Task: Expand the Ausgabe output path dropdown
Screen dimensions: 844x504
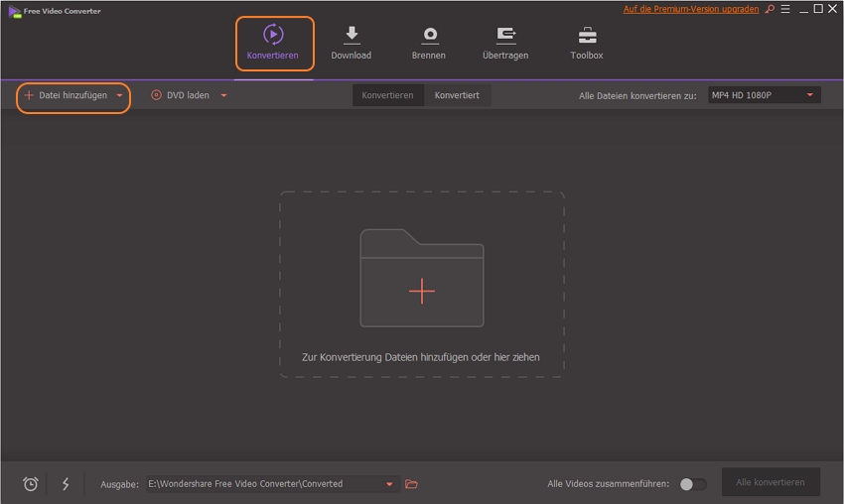Action: click(x=389, y=484)
